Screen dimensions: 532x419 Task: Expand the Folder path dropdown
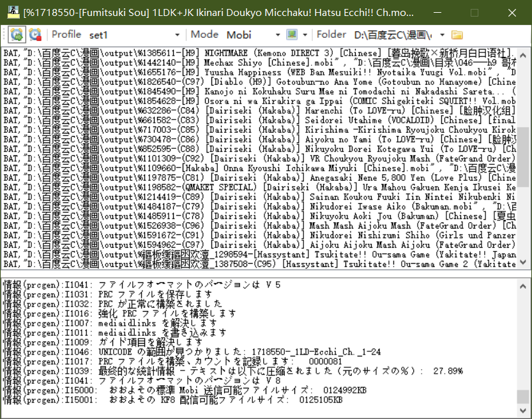pos(442,35)
